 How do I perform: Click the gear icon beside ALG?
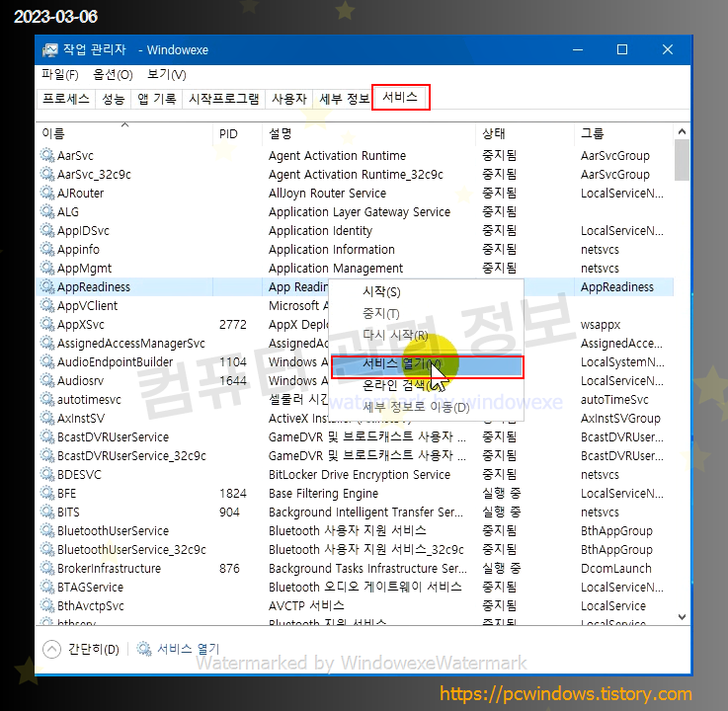[46, 211]
